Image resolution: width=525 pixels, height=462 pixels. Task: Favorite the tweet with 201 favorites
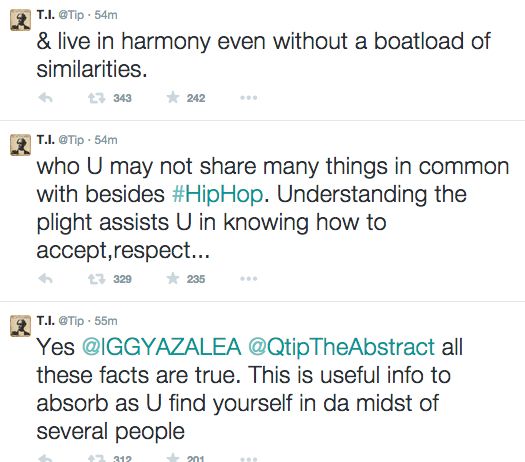[x=173, y=457]
